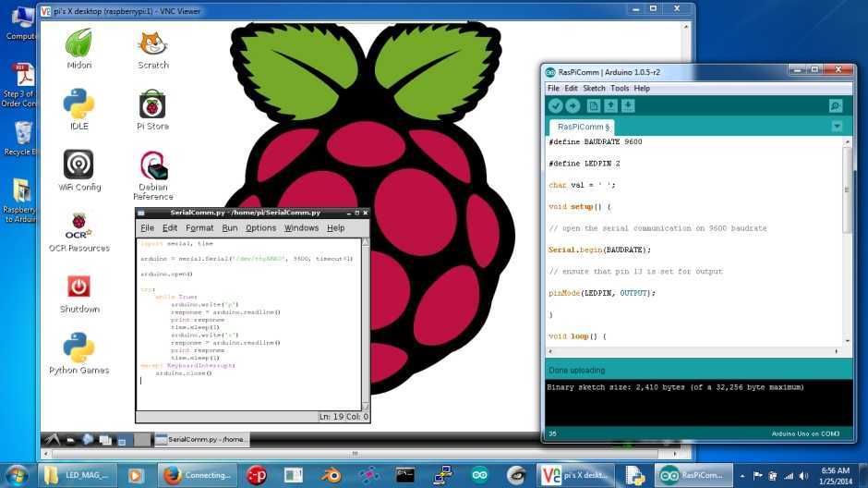Click the 'Arduino Uno on COM3' status text
This screenshot has width=868, height=488.
pos(805,433)
